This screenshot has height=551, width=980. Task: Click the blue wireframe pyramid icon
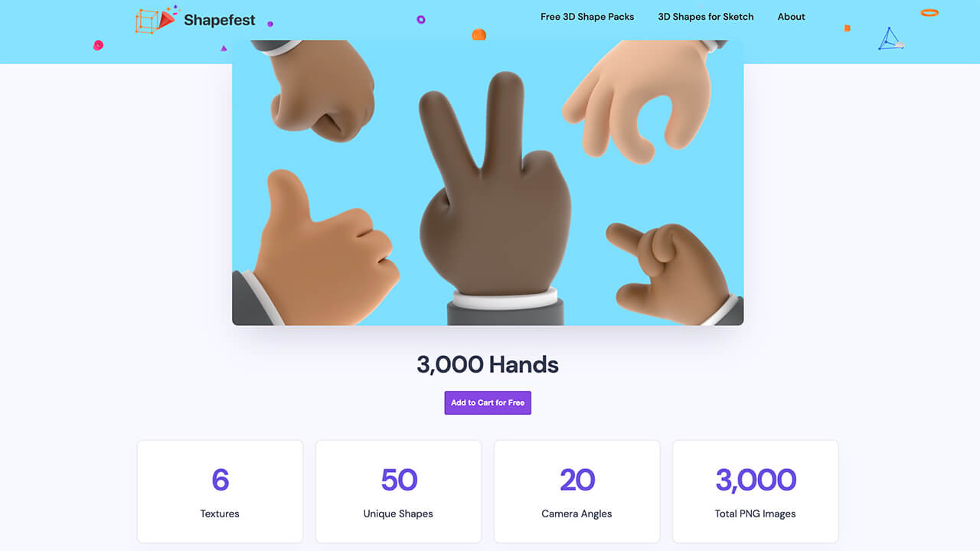pos(890,39)
